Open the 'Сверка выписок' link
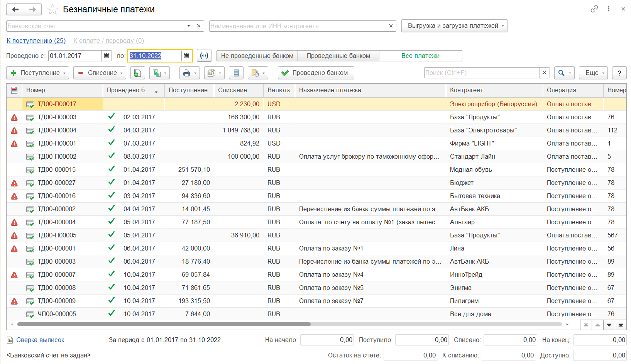Image resolution: width=631 pixels, height=364 pixels. click(40, 340)
